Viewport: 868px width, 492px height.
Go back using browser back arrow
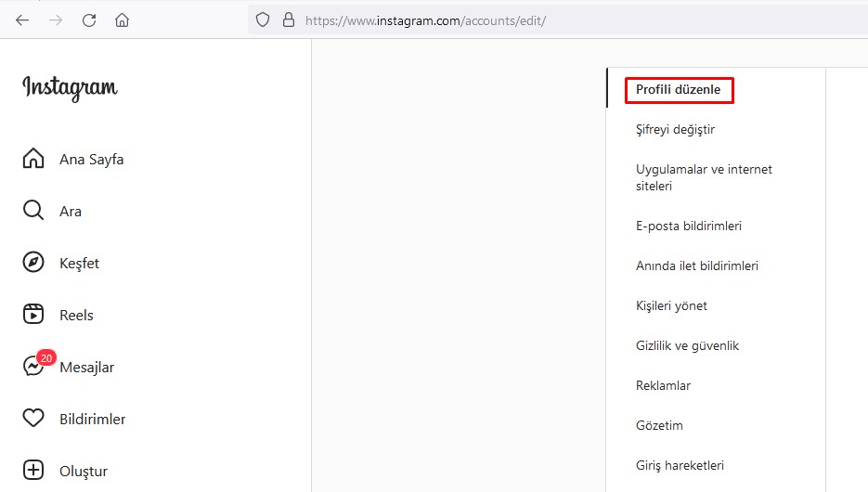pyautogui.click(x=22, y=19)
